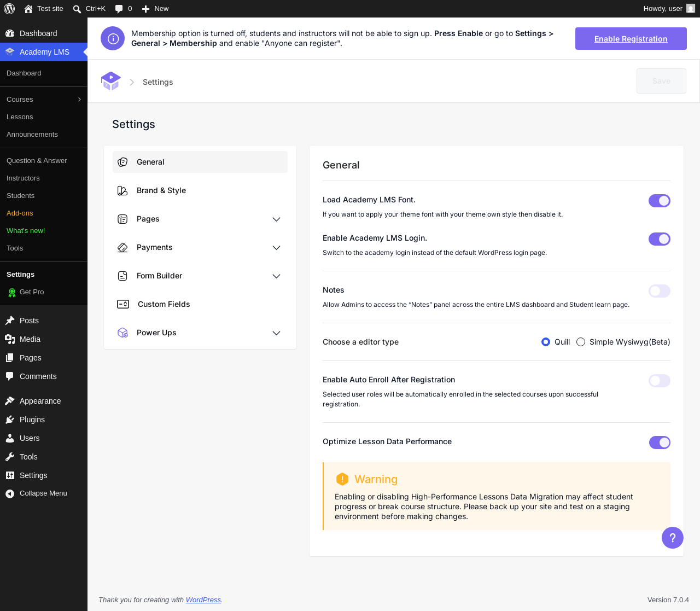Screen dimensions: 700x611
Task: Click the Power Ups cube icon
Action: point(122,333)
